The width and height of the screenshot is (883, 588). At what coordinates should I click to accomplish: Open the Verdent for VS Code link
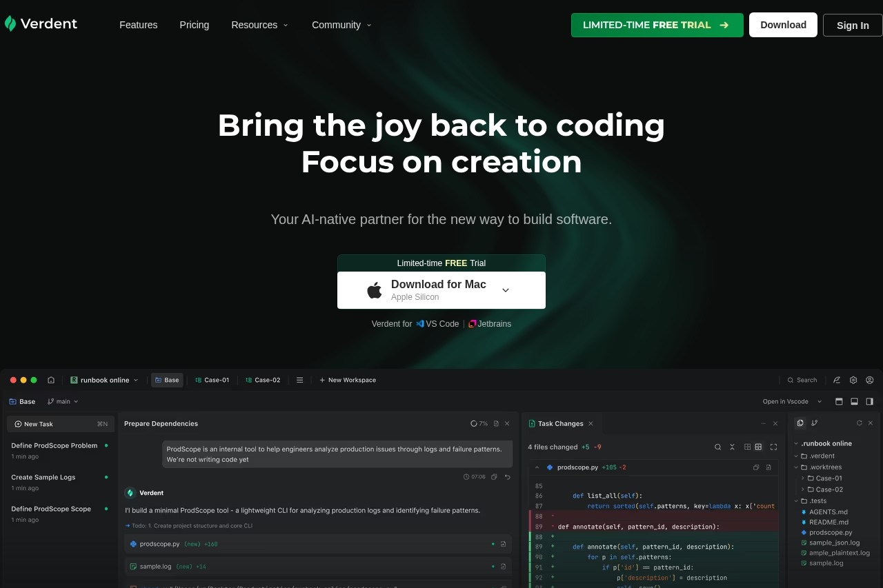(437, 324)
